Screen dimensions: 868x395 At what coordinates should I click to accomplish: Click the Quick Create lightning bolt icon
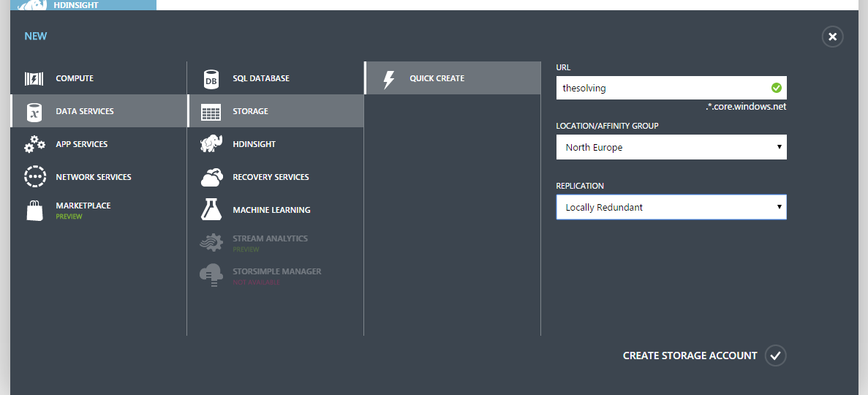click(388, 79)
